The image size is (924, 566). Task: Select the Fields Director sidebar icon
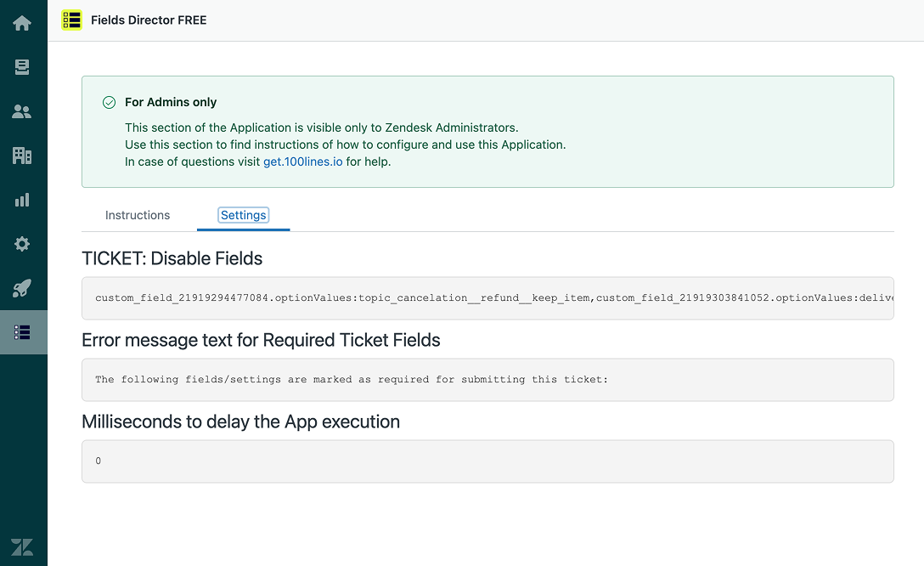(22, 332)
